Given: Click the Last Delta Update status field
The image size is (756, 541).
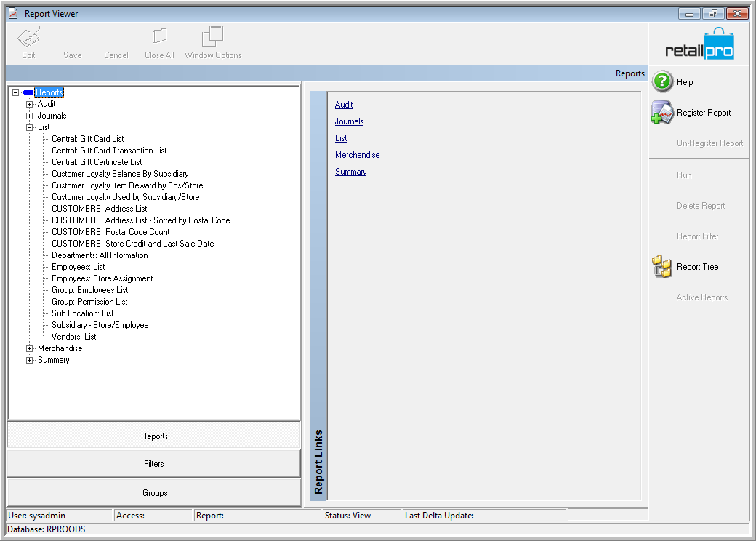Looking at the screenshot, I should click(485, 516).
